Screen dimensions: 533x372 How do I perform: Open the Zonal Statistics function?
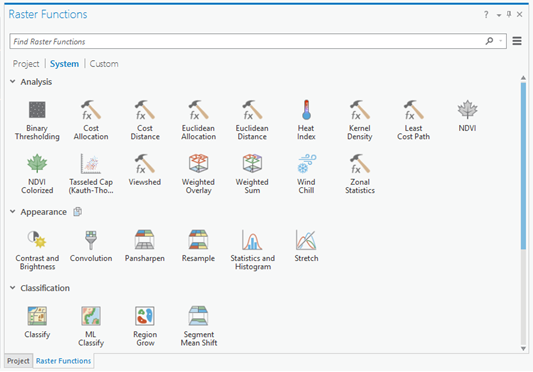360,174
